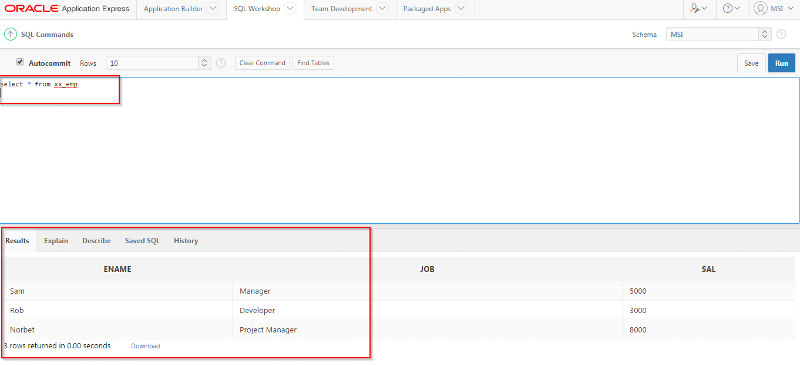Viewport: 800px width, 365px height.
Task: Select the Norbet cell
Action: coord(117,330)
